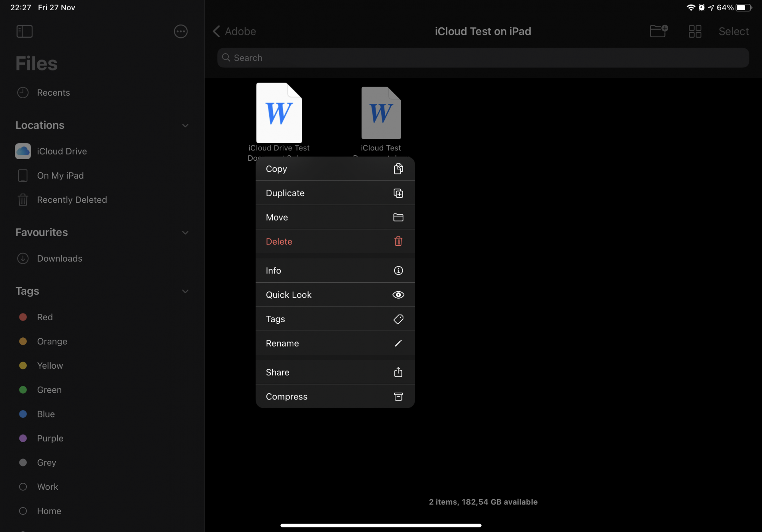The width and height of the screenshot is (762, 532).
Task: Collapse the Tags section chevron
Action: point(185,291)
